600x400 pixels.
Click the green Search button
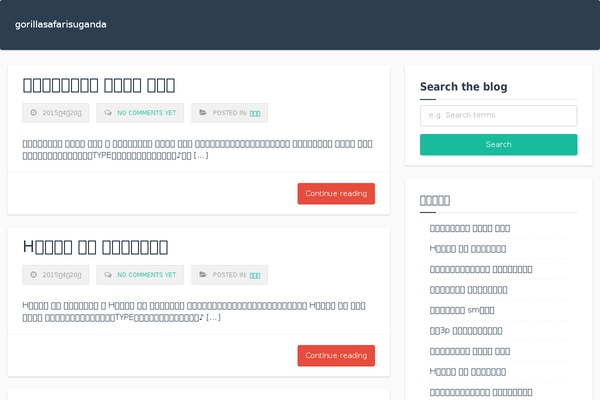pyautogui.click(x=498, y=144)
